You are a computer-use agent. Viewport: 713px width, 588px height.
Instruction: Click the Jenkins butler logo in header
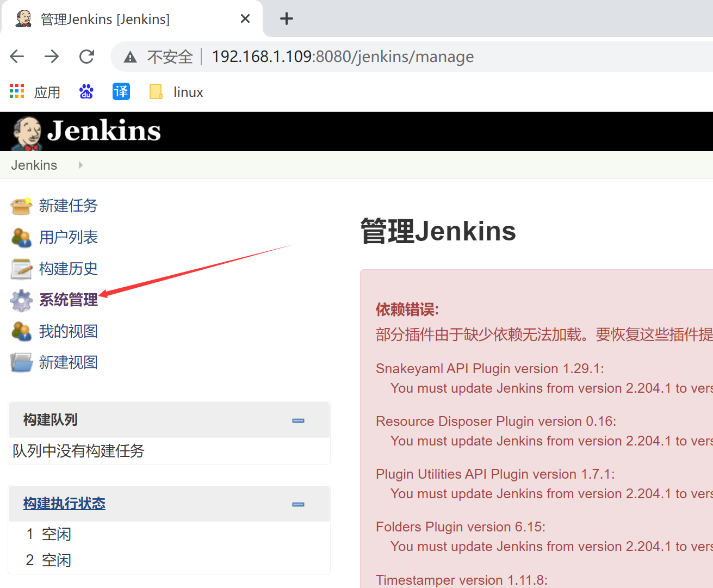pyautogui.click(x=27, y=133)
